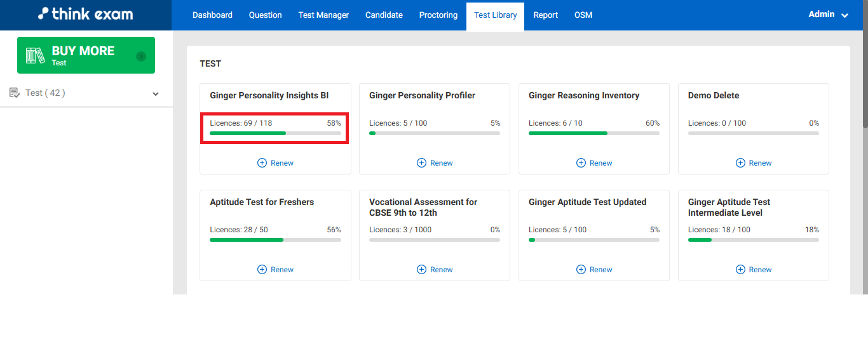This screenshot has width=868, height=363.
Task: Switch to the Candidate tab
Action: [x=384, y=15]
